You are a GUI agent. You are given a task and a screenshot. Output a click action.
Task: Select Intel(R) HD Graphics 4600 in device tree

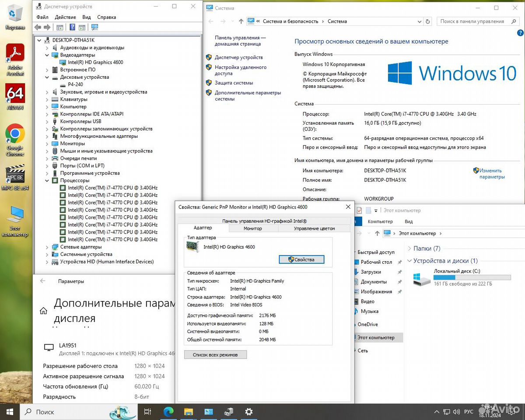[95, 62]
